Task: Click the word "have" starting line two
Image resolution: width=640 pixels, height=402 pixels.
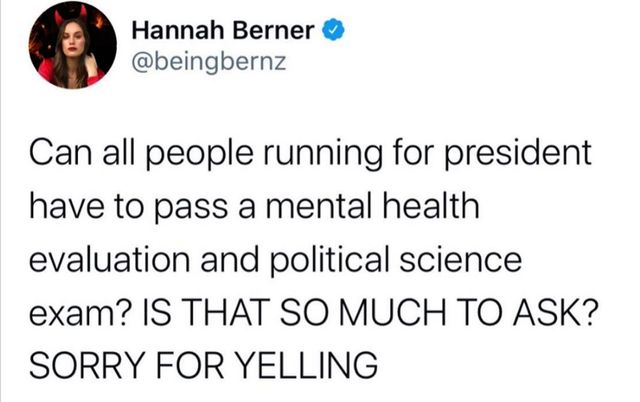Action: [67, 210]
